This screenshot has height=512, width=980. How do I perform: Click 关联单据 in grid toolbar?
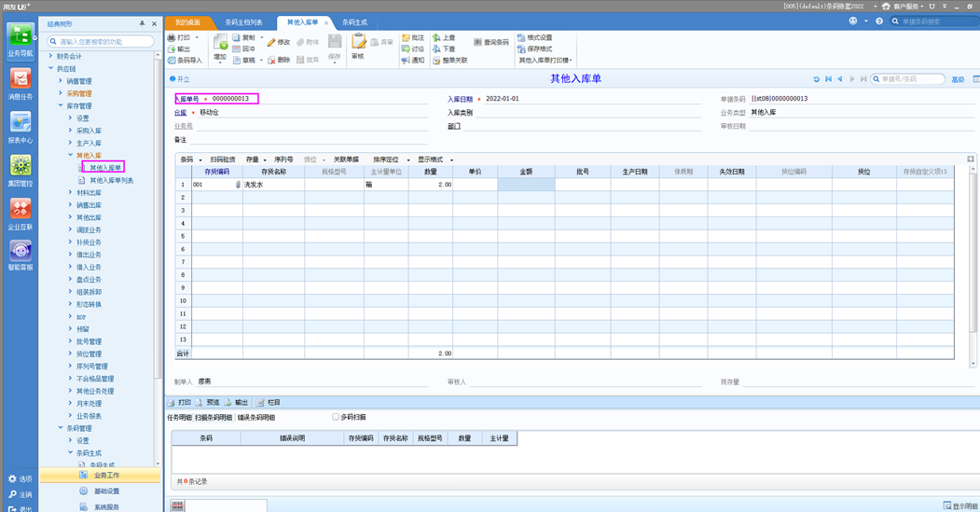[346, 159]
